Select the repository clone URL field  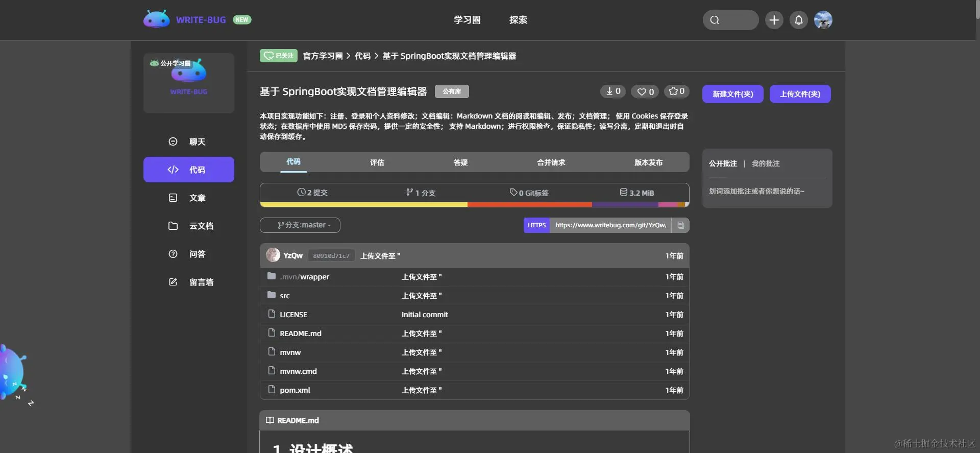[610, 225]
